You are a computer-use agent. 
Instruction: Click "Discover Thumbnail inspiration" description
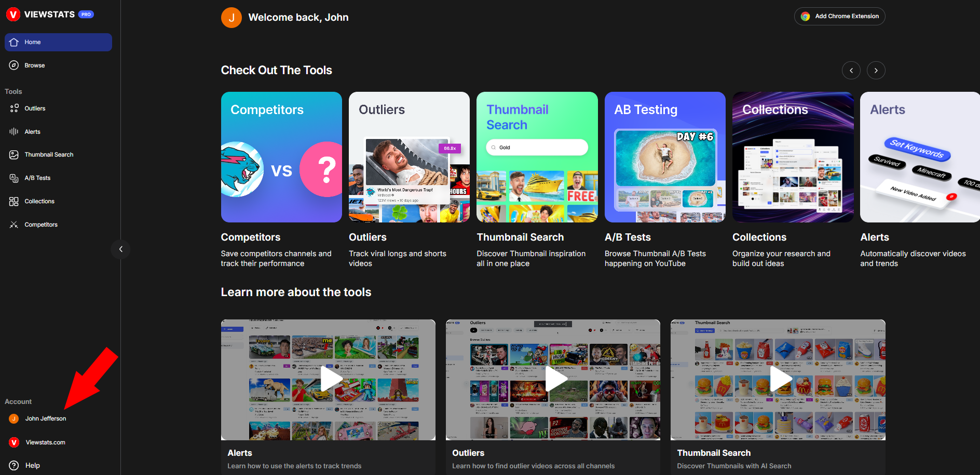click(x=531, y=258)
